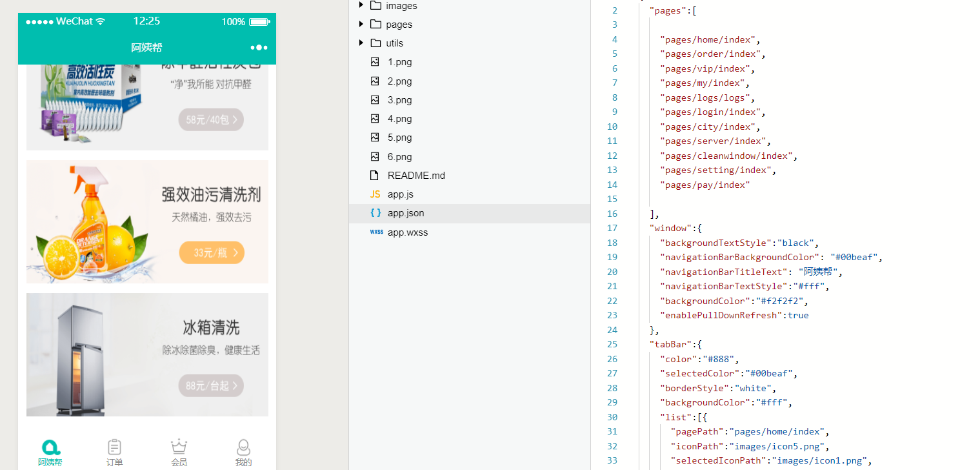The width and height of the screenshot is (980, 470).
Task: Click the image icon beside 2.png
Action: (x=375, y=81)
